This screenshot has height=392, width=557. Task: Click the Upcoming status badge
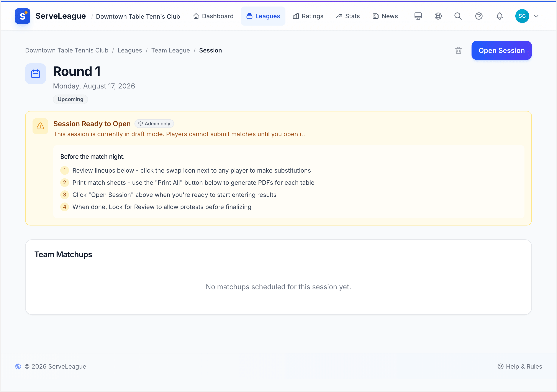70,99
